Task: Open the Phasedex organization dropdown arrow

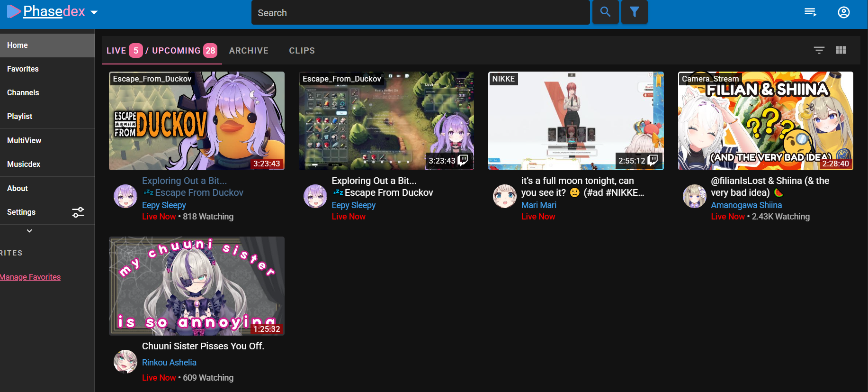Action: click(94, 12)
